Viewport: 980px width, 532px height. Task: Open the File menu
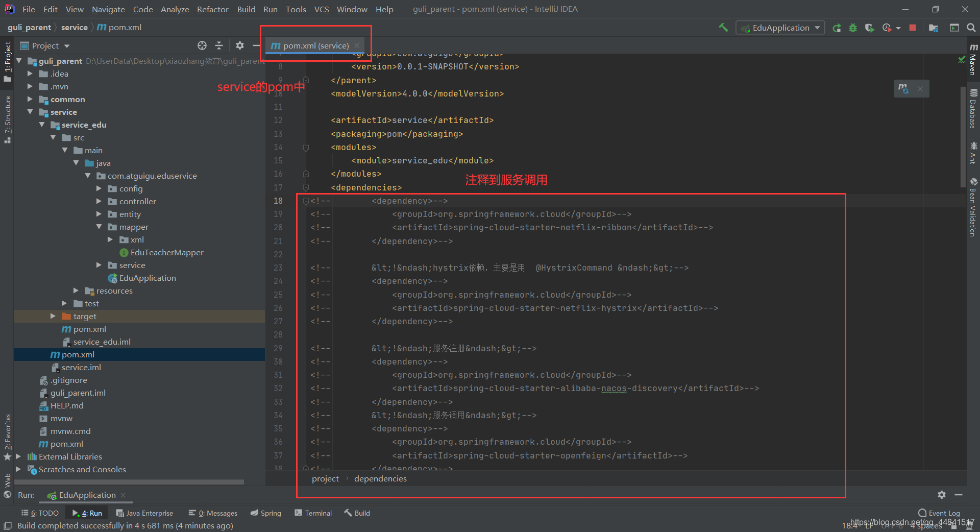(x=29, y=9)
